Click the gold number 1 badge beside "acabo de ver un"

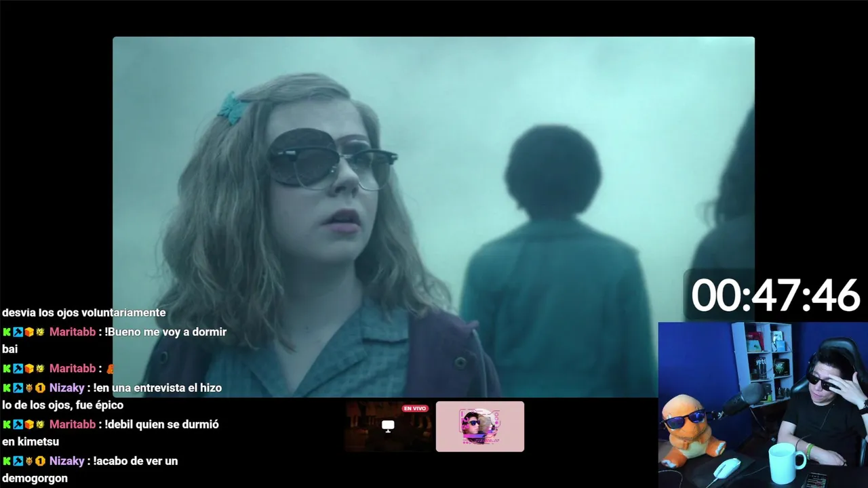pyautogui.click(x=40, y=461)
